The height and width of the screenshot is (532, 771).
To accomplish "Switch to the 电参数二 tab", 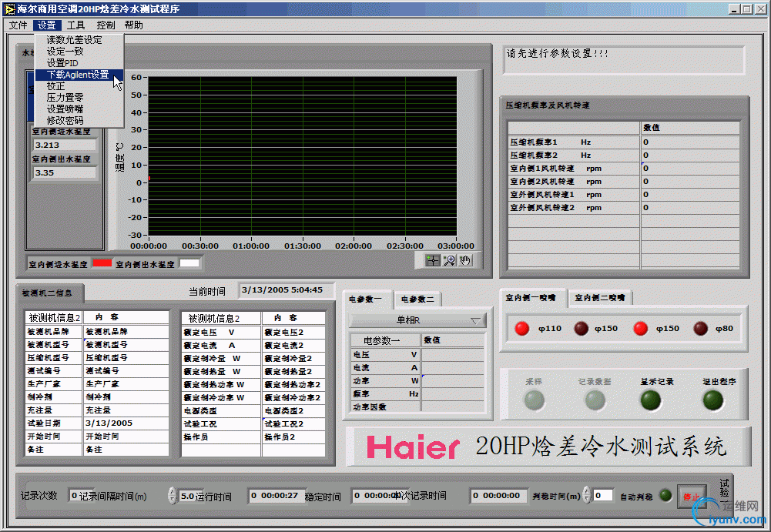I will (418, 299).
